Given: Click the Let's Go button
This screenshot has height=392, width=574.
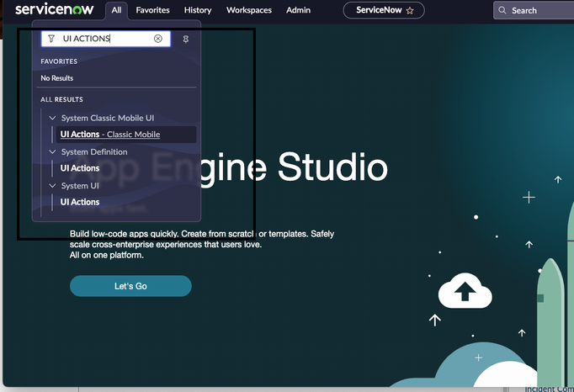Looking at the screenshot, I should click(x=130, y=286).
